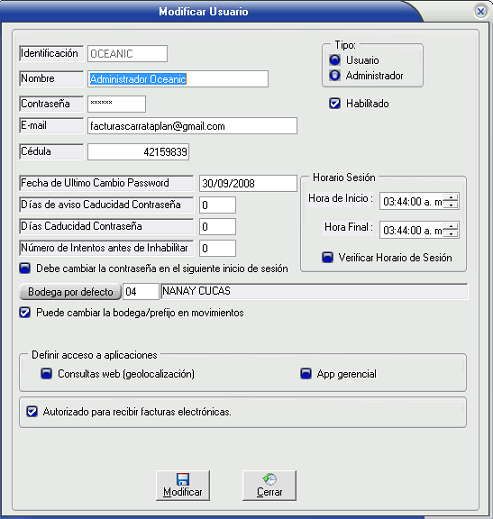Click the Modificar save button
Screen dimensions: 493x519
[183, 485]
